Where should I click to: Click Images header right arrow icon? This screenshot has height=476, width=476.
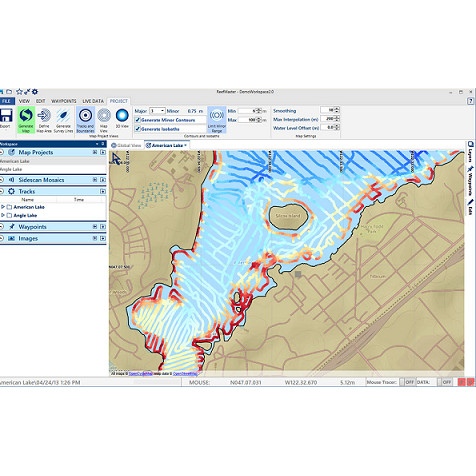point(103,238)
